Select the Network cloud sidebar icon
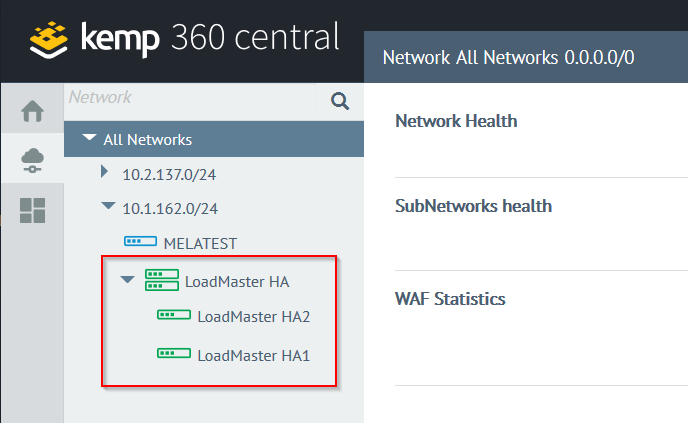This screenshot has height=423, width=688. 32,161
